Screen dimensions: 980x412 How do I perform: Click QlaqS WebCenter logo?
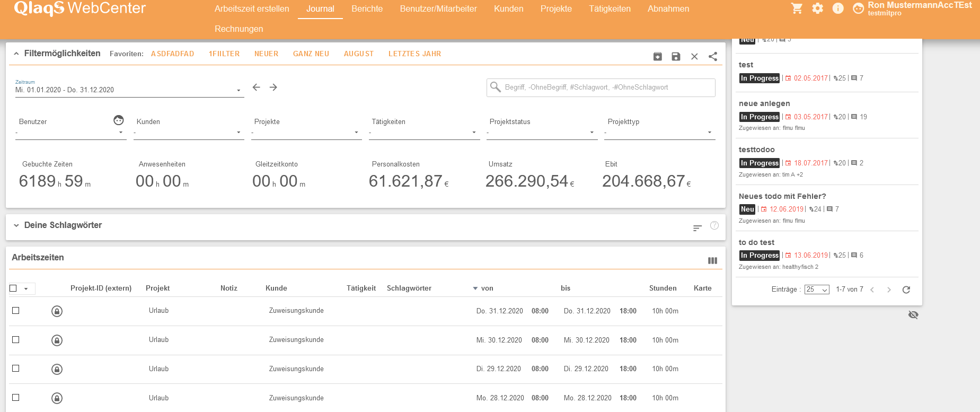(80, 8)
